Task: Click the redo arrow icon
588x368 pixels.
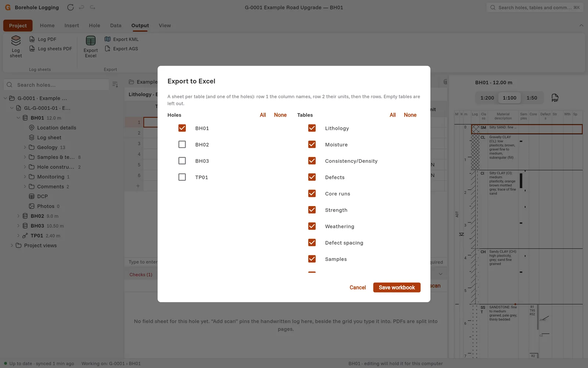Action: (93, 7)
